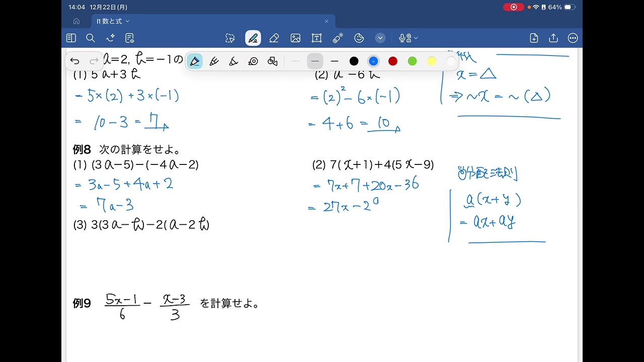This screenshot has width=644, height=362.
Task: Choose the brush pen style
Action: coord(233,61)
